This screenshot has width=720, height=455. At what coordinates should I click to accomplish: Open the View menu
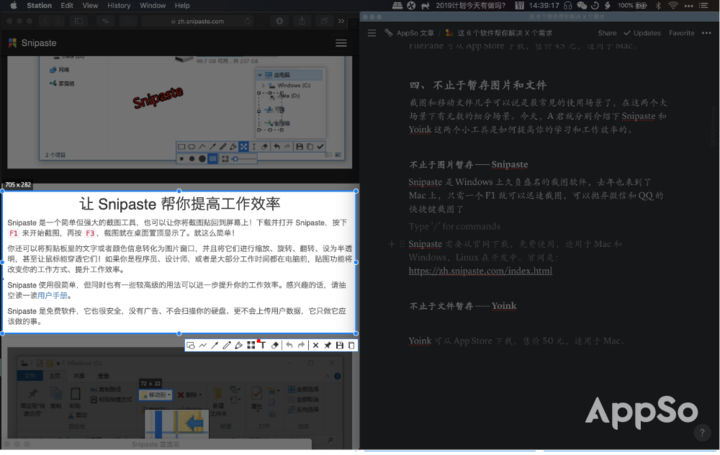90,6
